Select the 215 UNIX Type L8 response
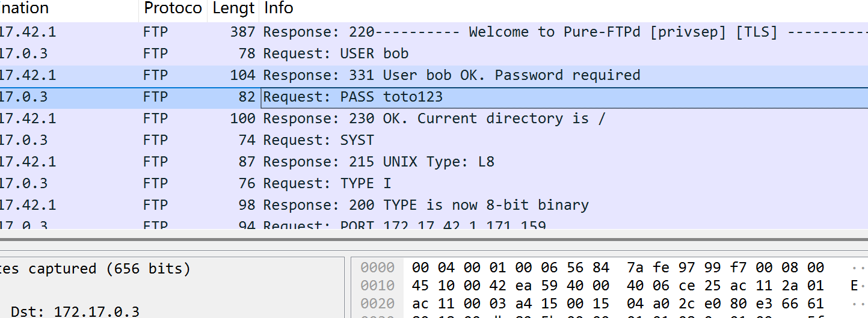The width and height of the screenshot is (868, 318). click(378, 162)
